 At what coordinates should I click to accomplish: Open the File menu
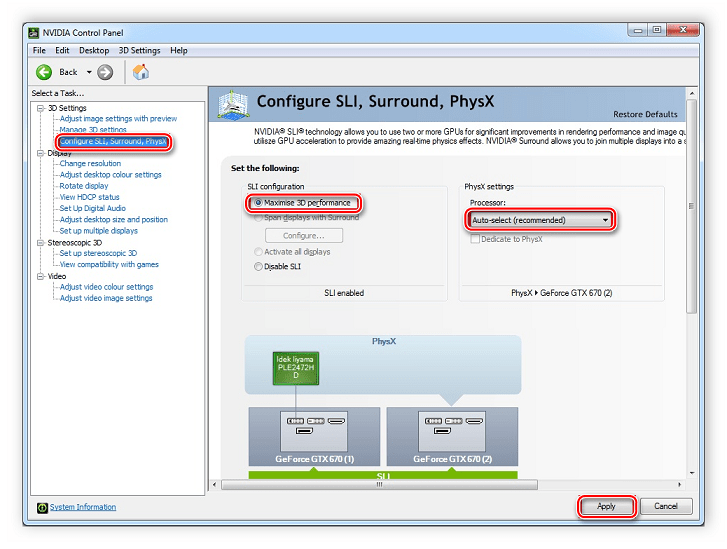(x=39, y=51)
